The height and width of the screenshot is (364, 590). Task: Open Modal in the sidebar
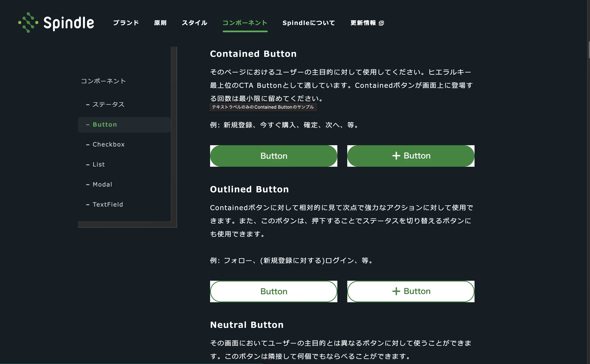pyautogui.click(x=102, y=184)
